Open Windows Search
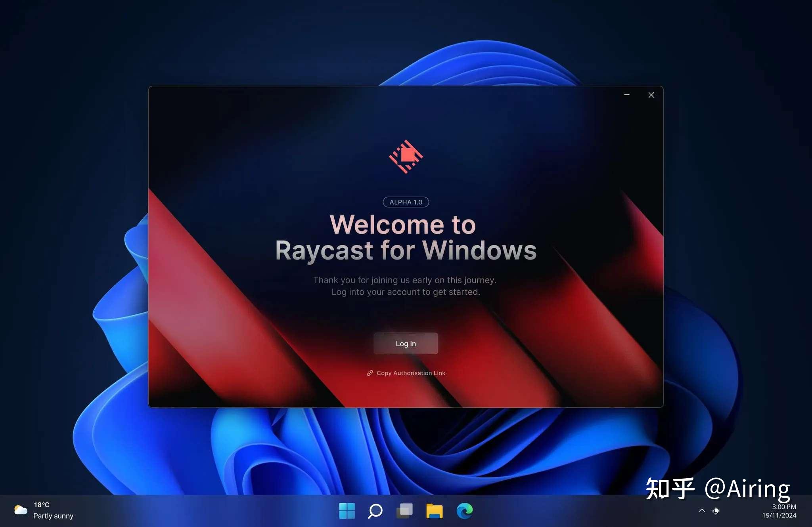The image size is (812, 527). point(375,511)
